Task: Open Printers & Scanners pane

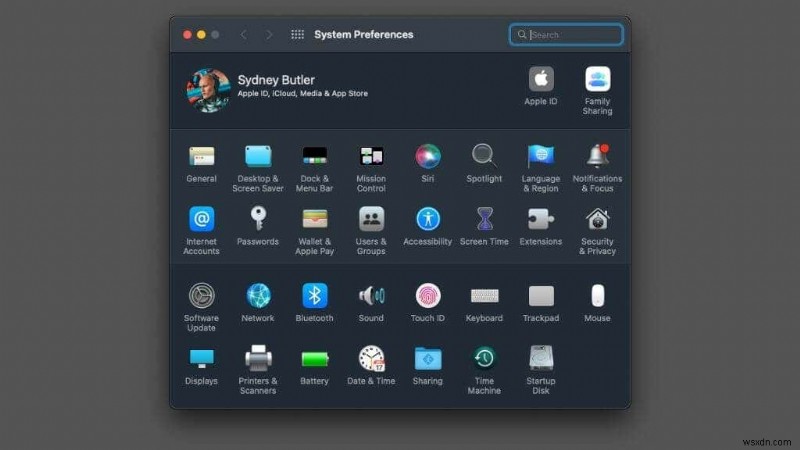Action: tap(258, 359)
